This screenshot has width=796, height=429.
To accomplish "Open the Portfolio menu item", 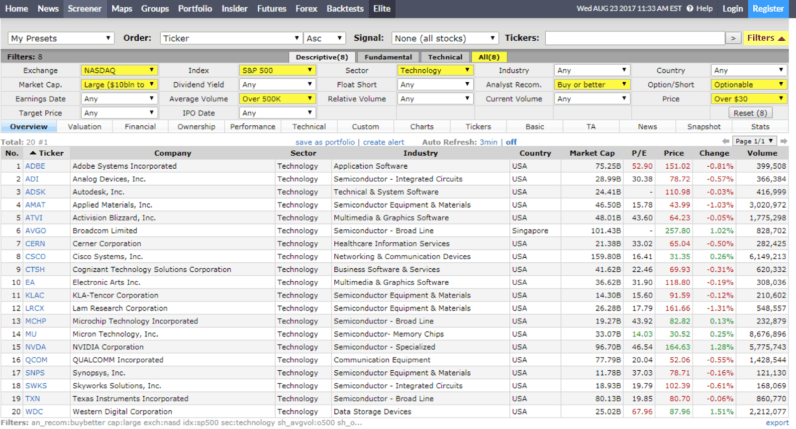I will pyautogui.click(x=195, y=9).
